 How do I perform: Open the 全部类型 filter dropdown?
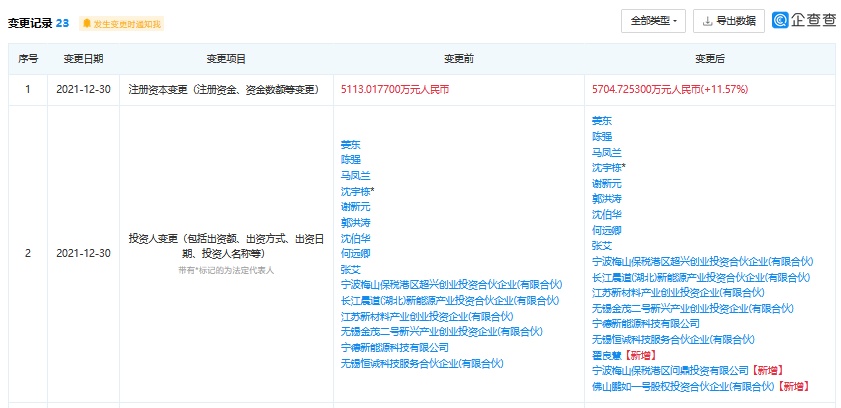653,21
